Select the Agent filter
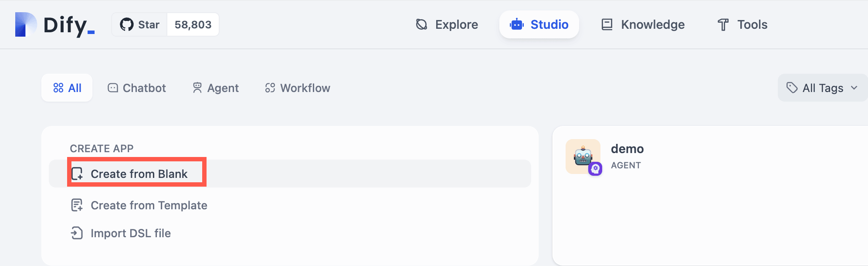Viewport: 868px width, 266px height. point(216,88)
